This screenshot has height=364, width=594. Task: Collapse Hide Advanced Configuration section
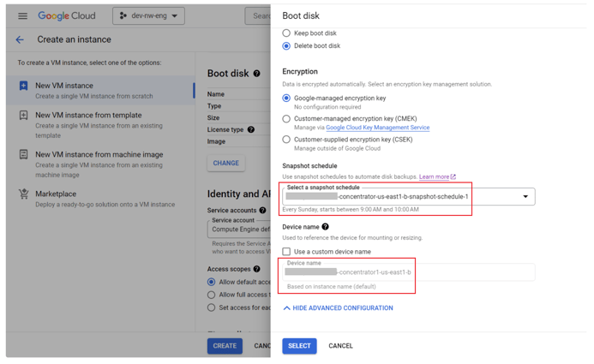(338, 308)
